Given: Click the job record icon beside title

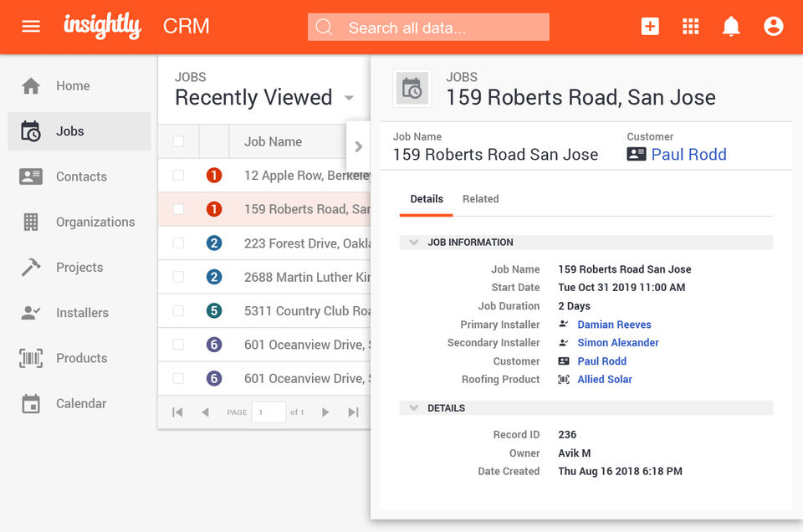Looking at the screenshot, I should click(412, 89).
